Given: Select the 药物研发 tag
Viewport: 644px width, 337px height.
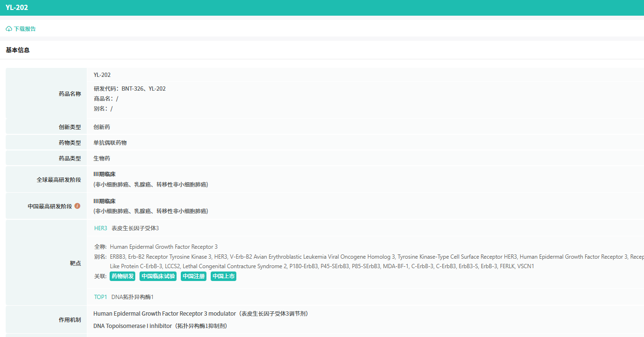Looking at the screenshot, I should pos(122,276).
